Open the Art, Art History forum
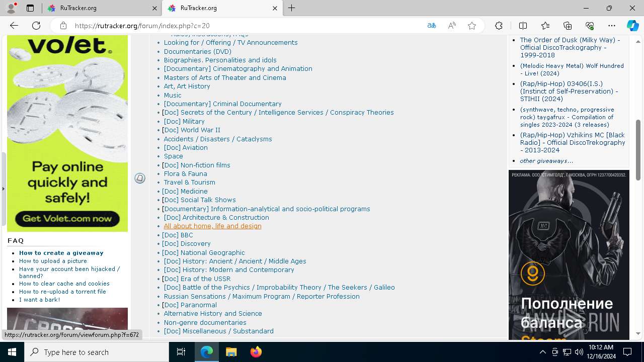644x362 pixels. coord(187,86)
